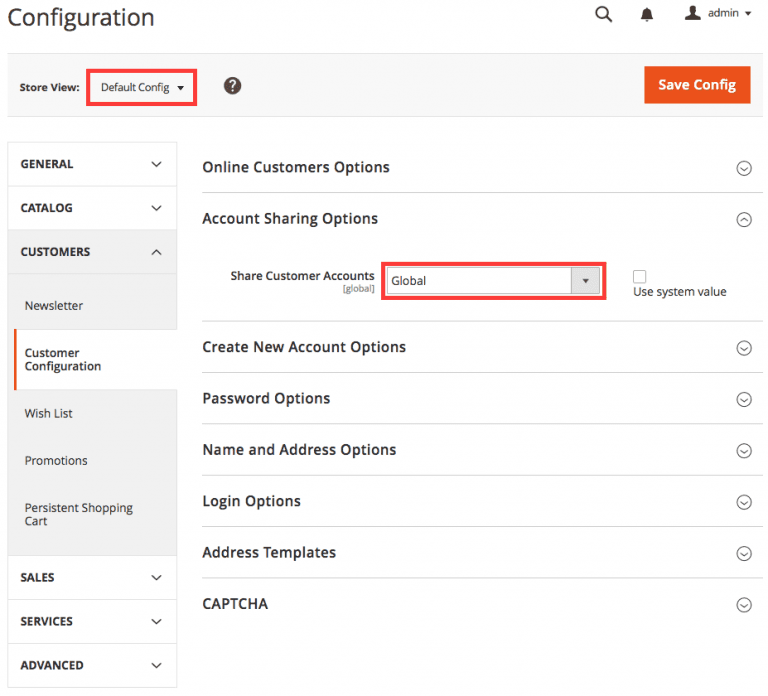Expand Address Templates circle chevron
768x696 pixels.
pos(744,554)
